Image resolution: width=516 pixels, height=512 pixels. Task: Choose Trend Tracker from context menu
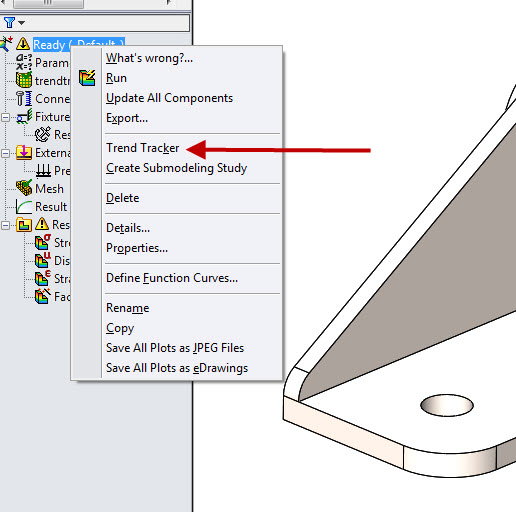(143, 148)
